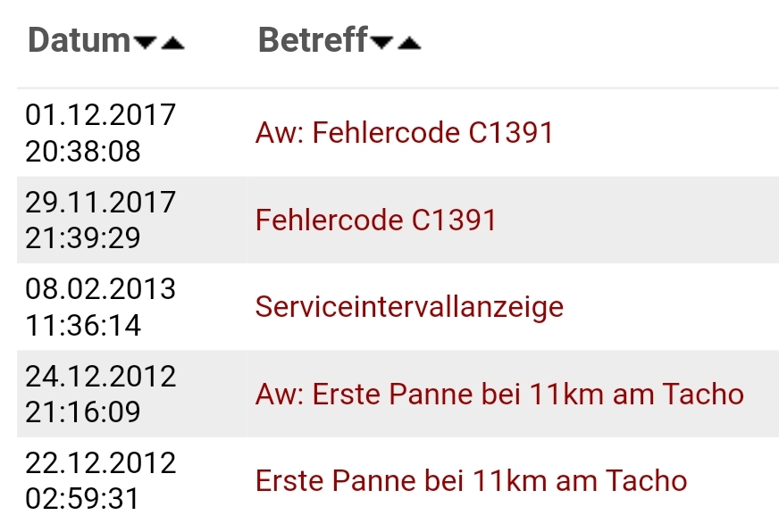Image resolution: width=779 pixels, height=532 pixels.
Task: Open 'Aw: Erste Panne bei 11km am Tacho'
Action: (x=498, y=394)
